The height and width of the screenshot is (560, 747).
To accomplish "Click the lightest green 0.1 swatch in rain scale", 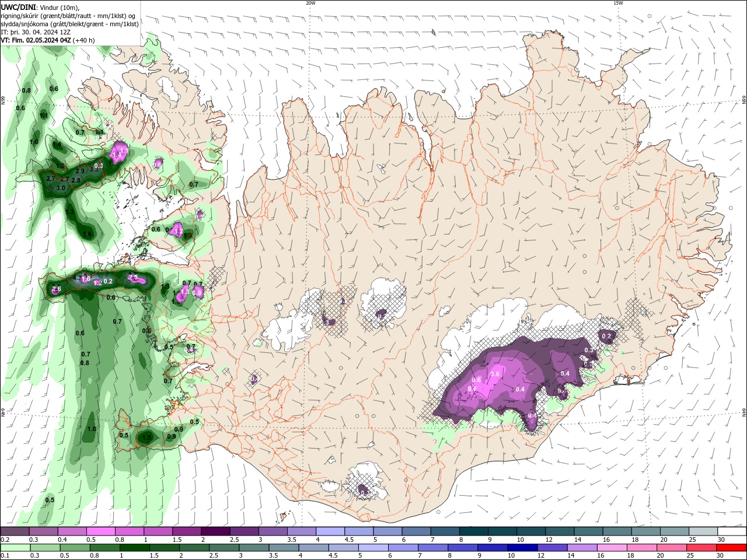I will (x=15, y=548).
